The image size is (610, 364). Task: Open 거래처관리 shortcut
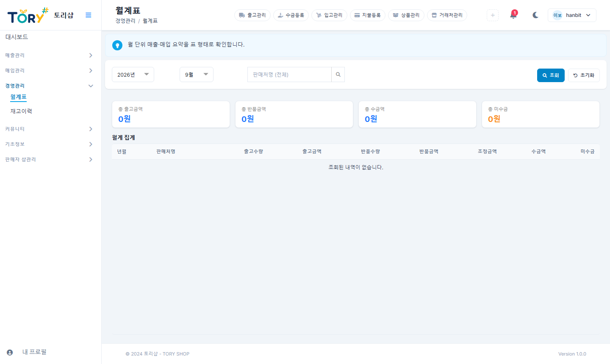coord(447,15)
